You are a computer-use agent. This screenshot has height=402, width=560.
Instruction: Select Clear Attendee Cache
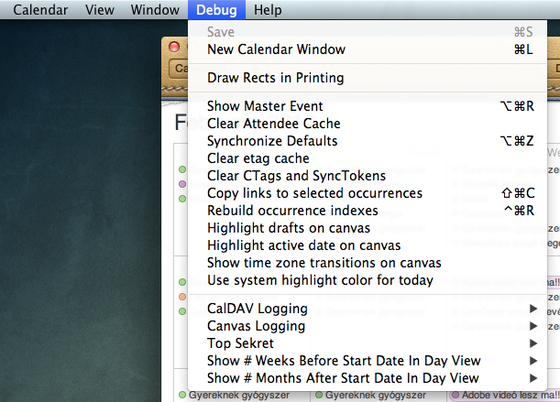[367, 124]
